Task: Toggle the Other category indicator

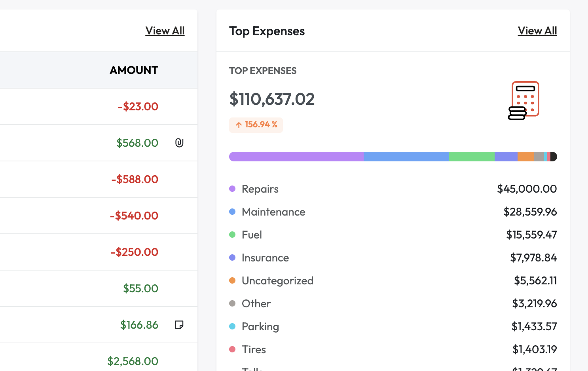Action: [232, 303]
